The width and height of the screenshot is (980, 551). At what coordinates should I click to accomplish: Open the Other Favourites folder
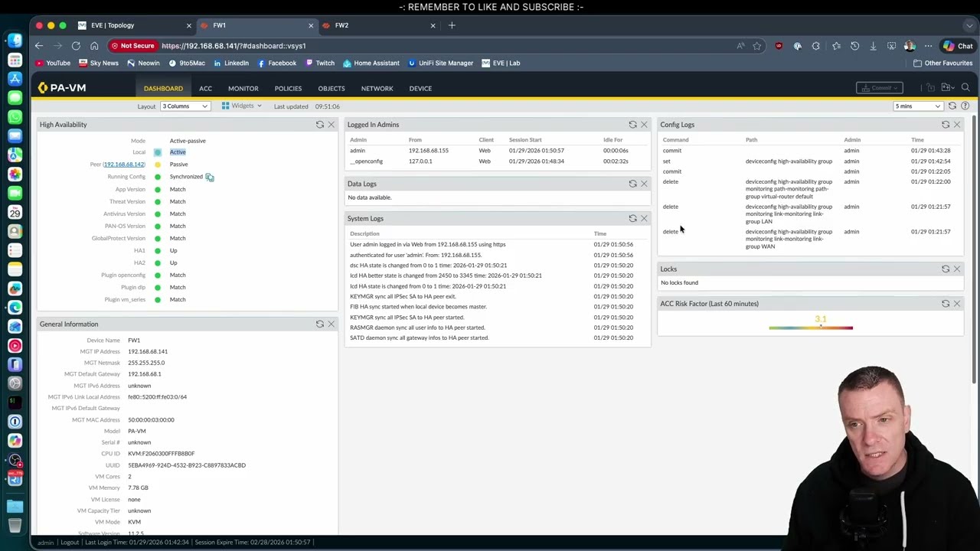click(942, 63)
